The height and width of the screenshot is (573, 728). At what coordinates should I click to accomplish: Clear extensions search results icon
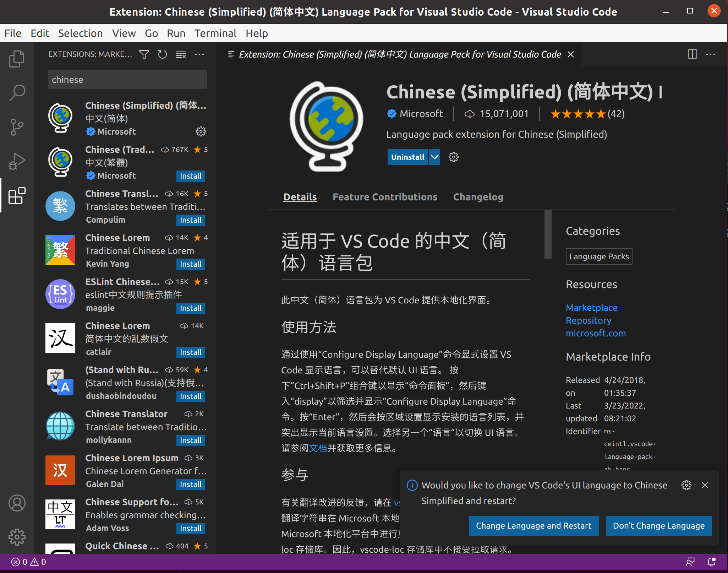coord(181,54)
